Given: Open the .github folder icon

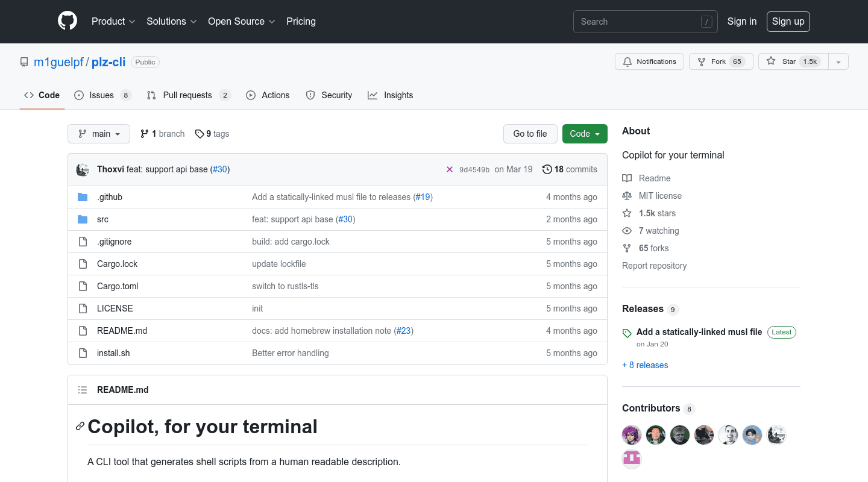Looking at the screenshot, I should pos(83,197).
